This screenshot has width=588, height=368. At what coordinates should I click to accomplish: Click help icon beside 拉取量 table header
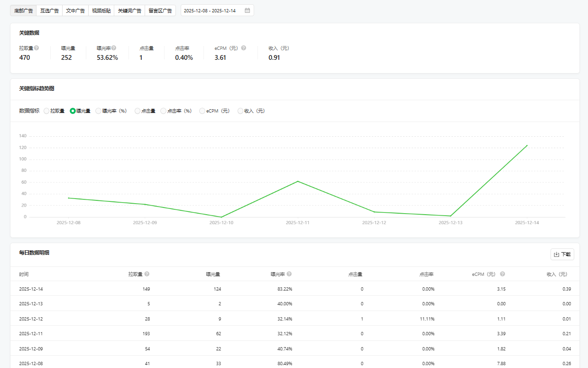[147, 274]
